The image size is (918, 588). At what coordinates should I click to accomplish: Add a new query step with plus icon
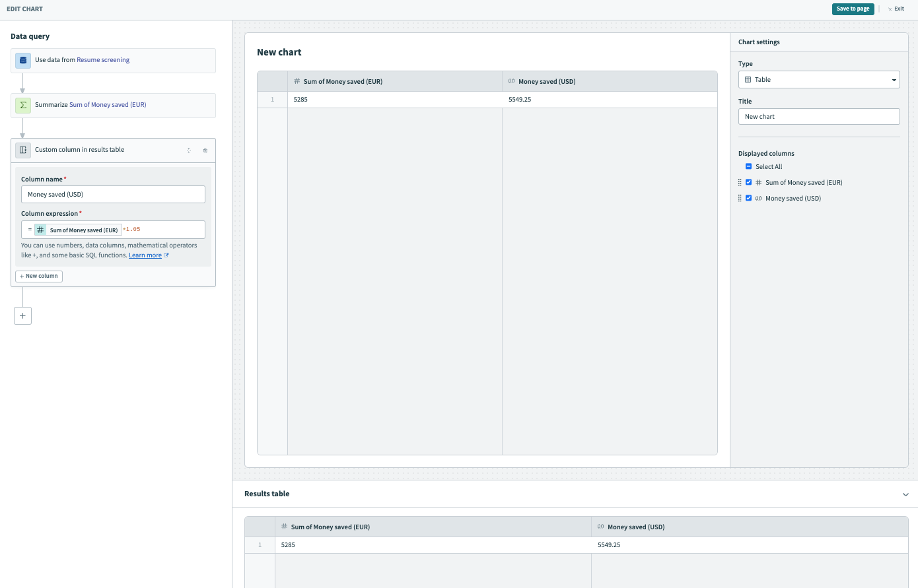[22, 315]
